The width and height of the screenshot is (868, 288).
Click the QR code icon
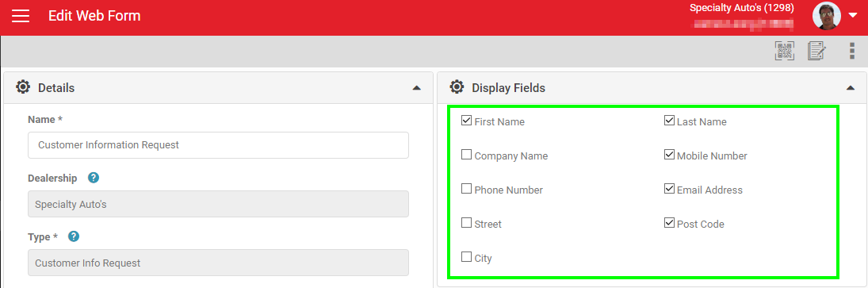pos(784,52)
